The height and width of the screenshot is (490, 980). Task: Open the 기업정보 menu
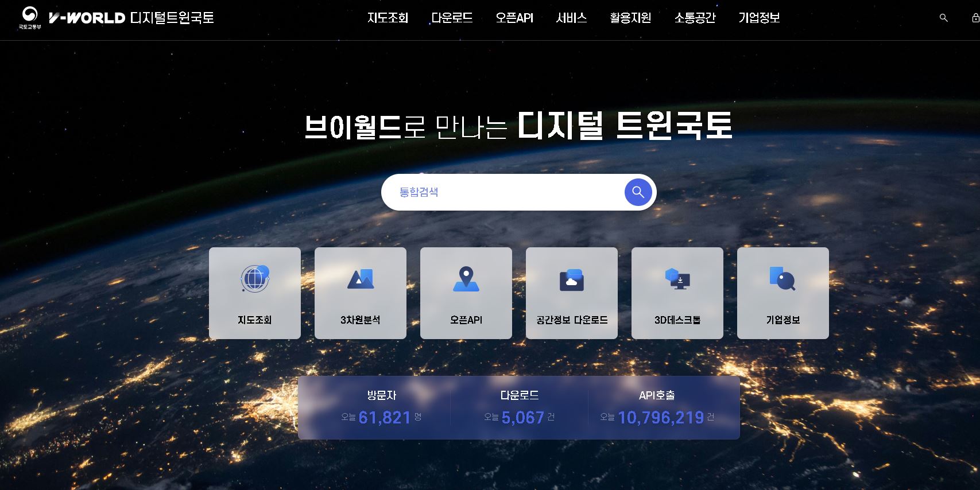tap(759, 18)
